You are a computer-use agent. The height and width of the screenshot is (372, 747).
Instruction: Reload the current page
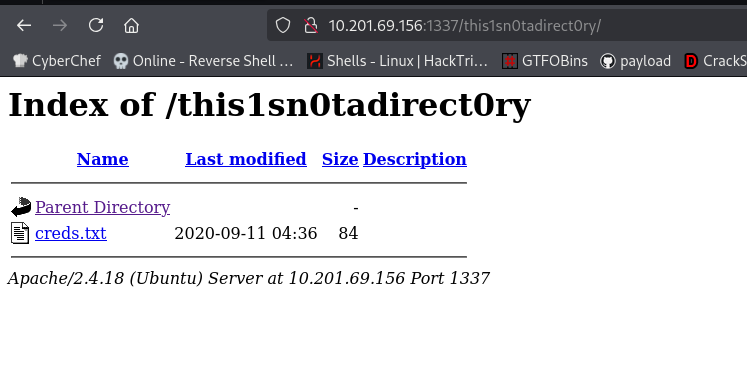(96, 25)
